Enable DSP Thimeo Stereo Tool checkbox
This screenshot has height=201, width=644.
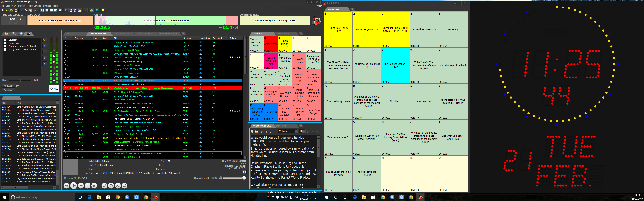(x=5, y=49)
